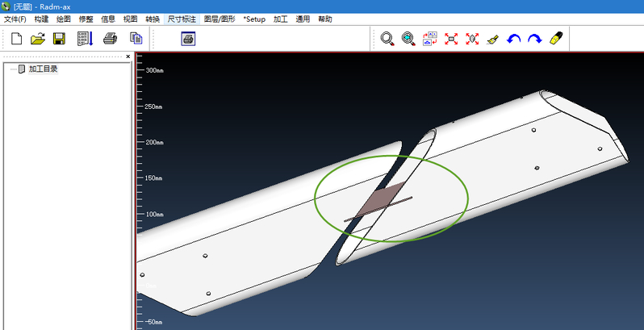Click the yellow highlighter icon
The width and height of the screenshot is (644, 330).
tap(555, 38)
